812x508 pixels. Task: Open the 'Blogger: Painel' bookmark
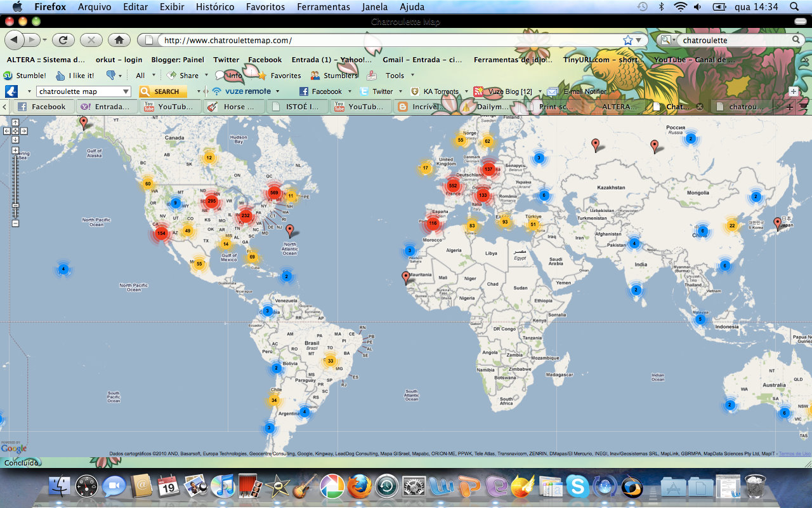coord(178,60)
